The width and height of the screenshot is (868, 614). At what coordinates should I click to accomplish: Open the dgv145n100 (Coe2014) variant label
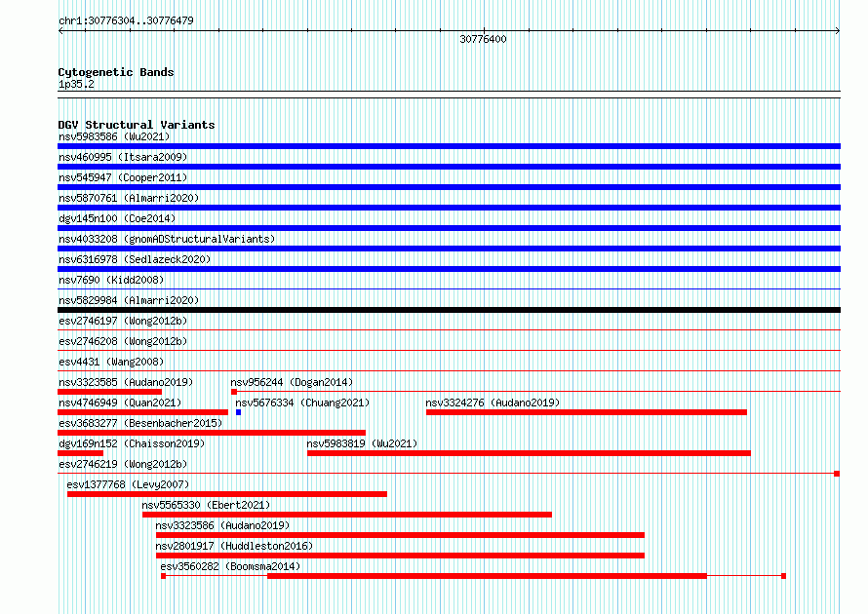[117, 218]
